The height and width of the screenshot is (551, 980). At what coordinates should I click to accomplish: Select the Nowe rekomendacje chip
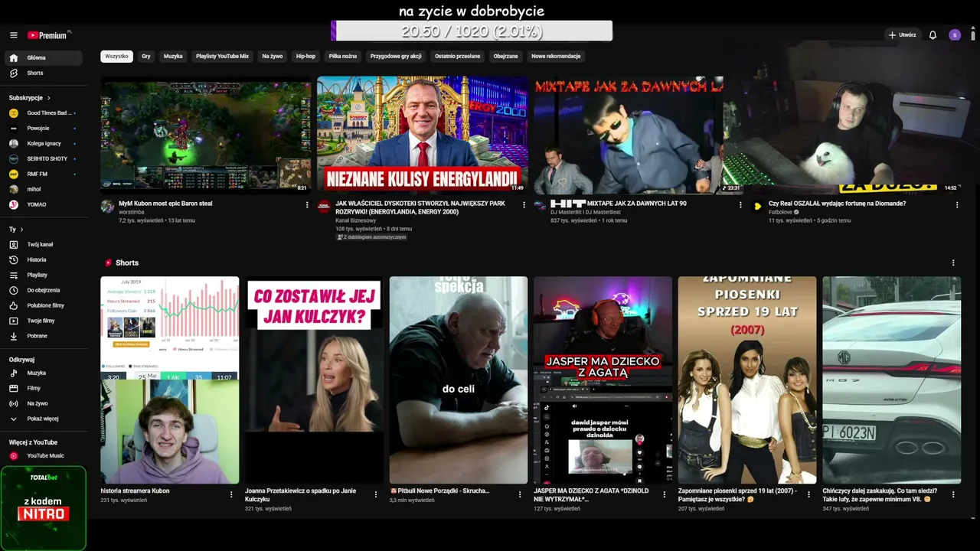click(x=556, y=57)
